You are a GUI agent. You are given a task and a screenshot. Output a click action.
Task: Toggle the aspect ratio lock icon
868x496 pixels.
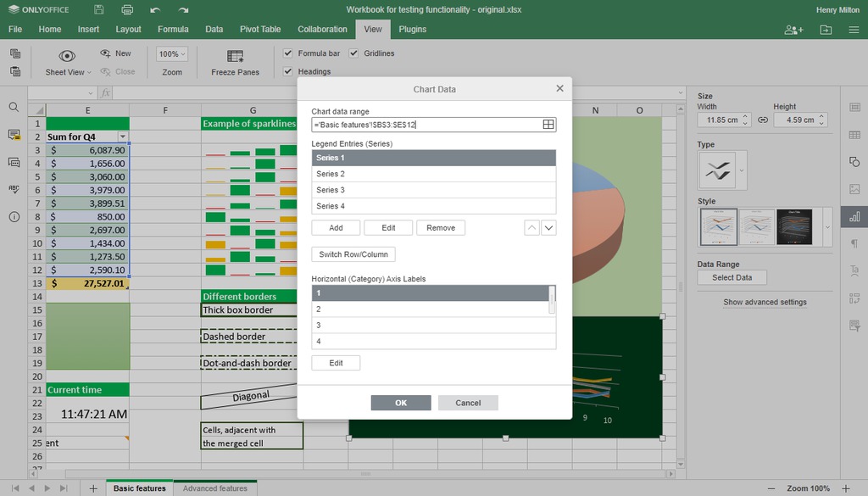[x=763, y=120]
